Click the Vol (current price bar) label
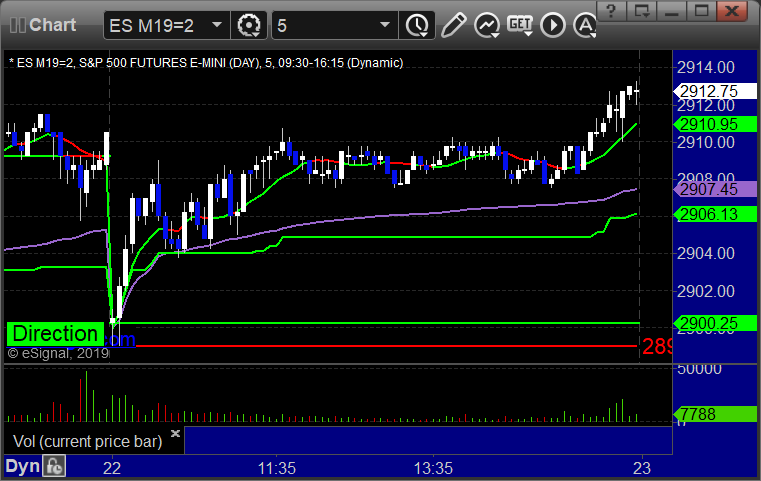 point(87,441)
